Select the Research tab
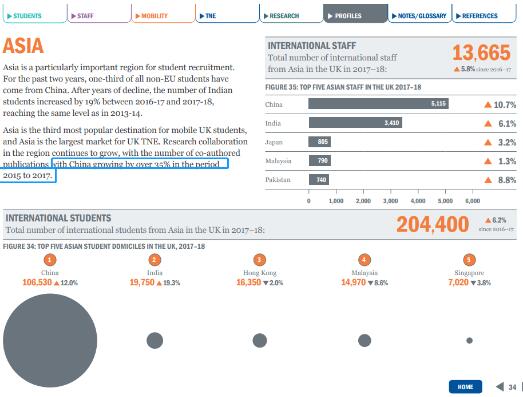 (291, 14)
